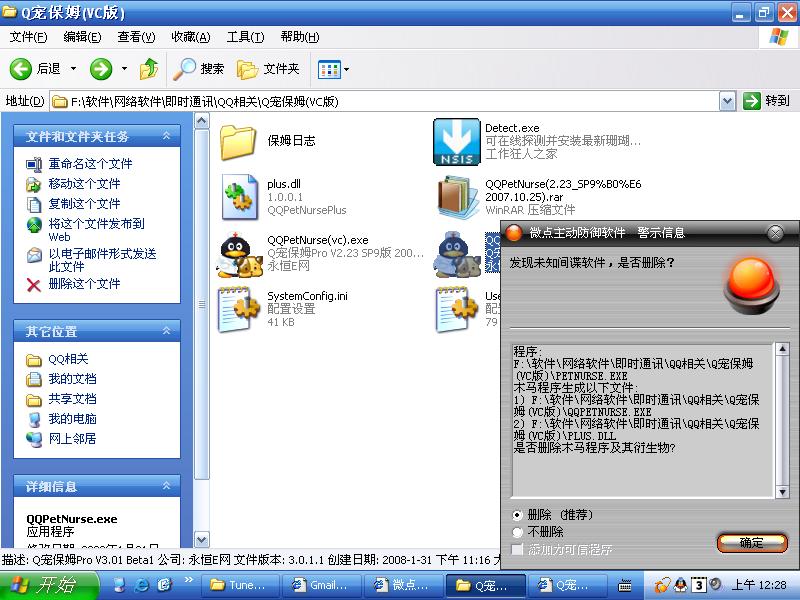Close the Micropoint alert dialog

(775, 233)
